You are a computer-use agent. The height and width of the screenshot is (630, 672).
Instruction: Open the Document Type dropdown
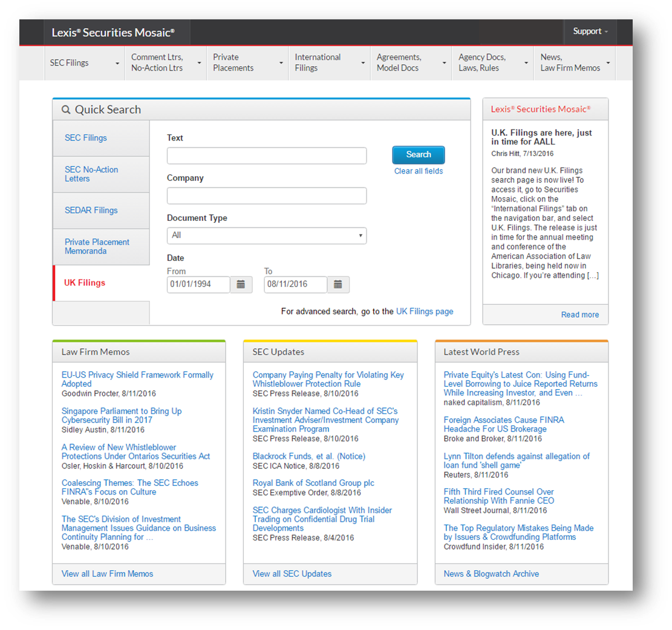pos(267,235)
